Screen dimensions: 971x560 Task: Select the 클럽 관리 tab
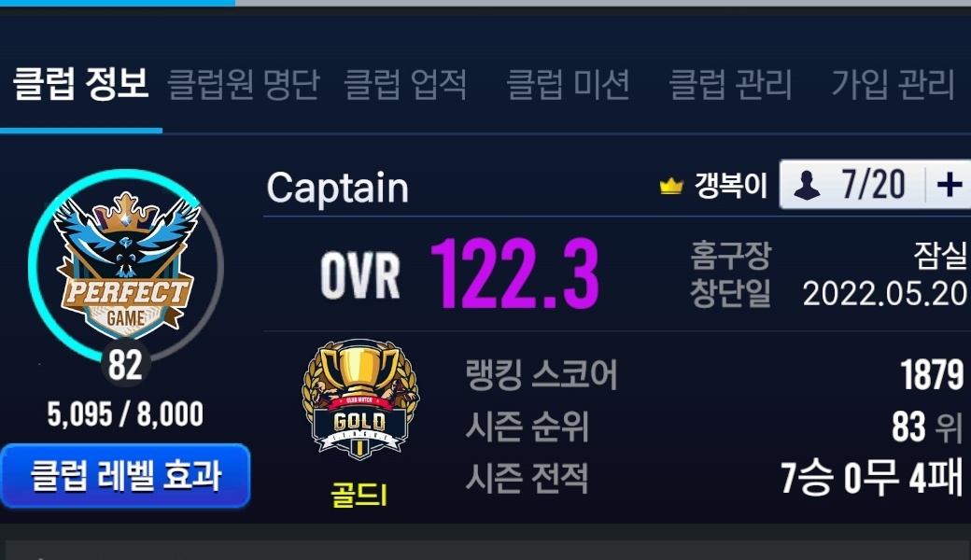click(x=731, y=84)
